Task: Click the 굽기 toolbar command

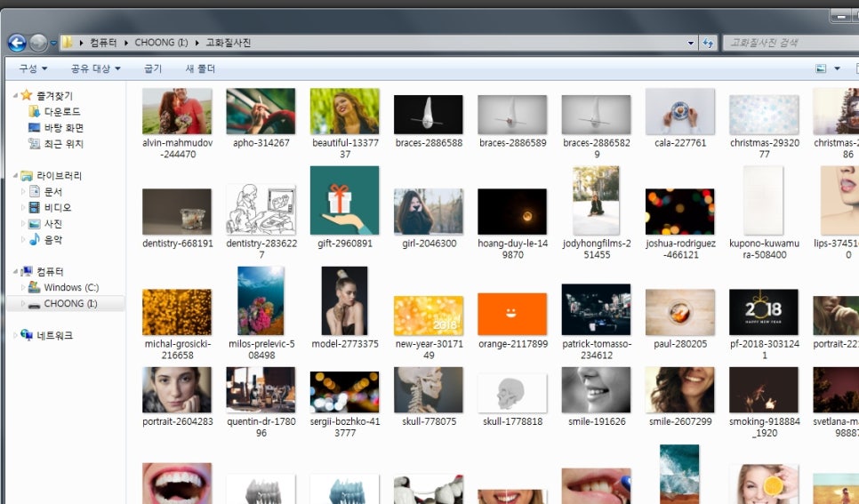Action: [x=153, y=68]
